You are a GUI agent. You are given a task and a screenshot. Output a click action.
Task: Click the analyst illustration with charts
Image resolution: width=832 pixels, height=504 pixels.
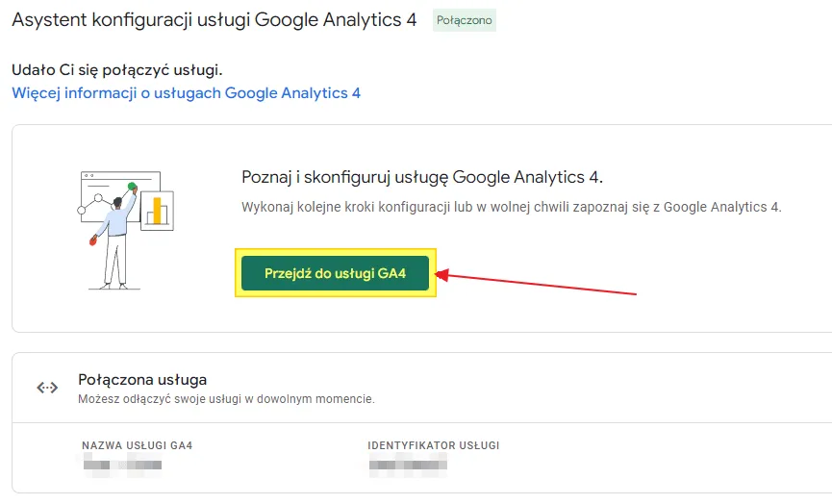126,230
